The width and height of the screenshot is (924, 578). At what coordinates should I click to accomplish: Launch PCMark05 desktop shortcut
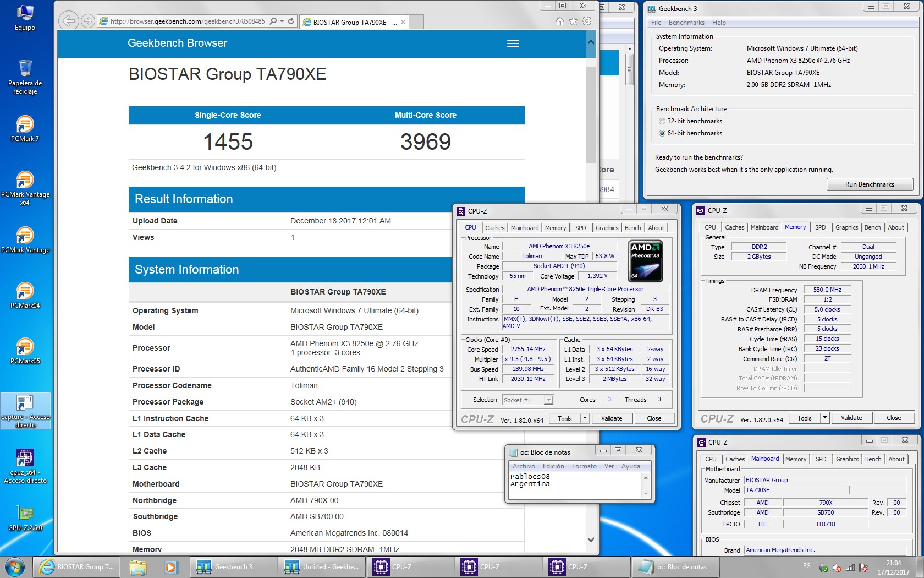click(25, 351)
